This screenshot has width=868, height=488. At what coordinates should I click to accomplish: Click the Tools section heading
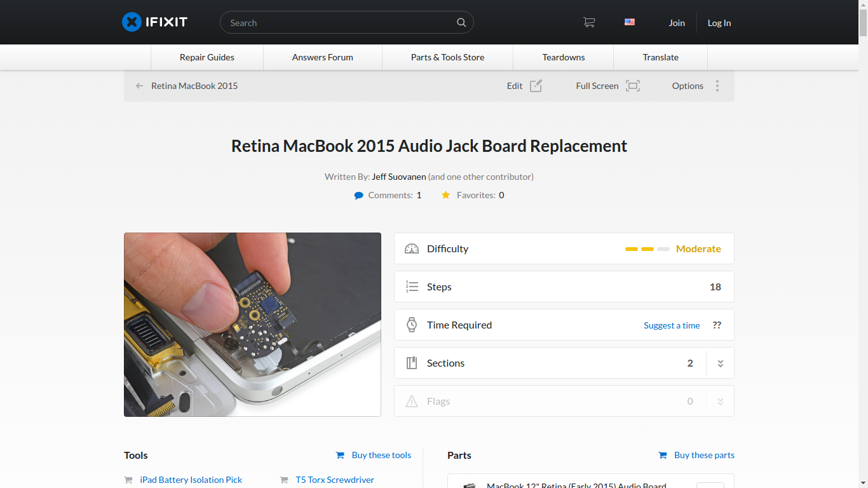coord(136,455)
